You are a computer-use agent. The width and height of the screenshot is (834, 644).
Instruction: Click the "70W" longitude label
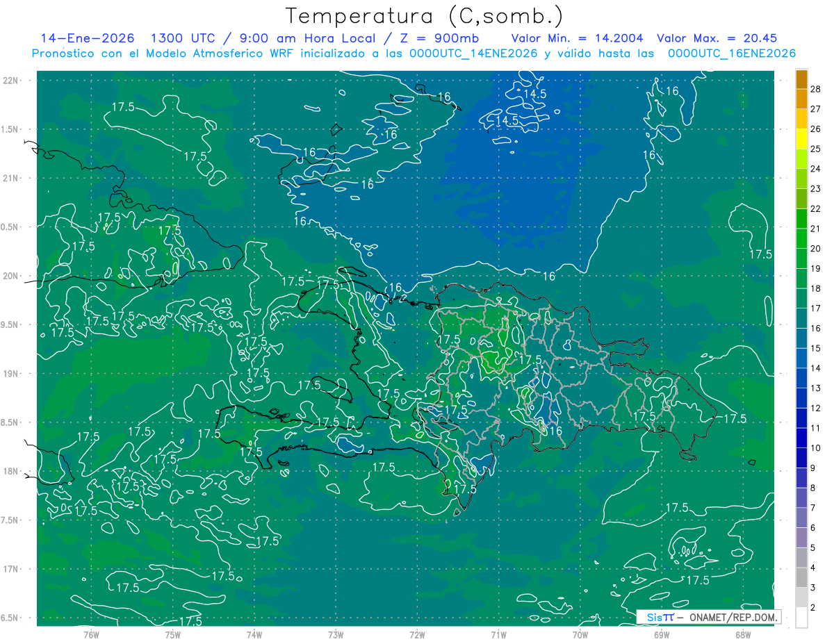point(580,634)
